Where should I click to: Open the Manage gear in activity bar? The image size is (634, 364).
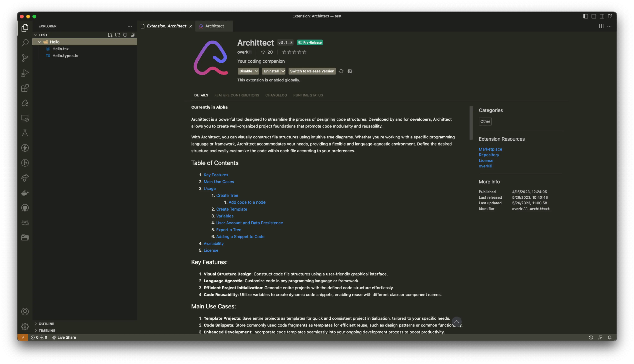pyautogui.click(x=25, y=327)
